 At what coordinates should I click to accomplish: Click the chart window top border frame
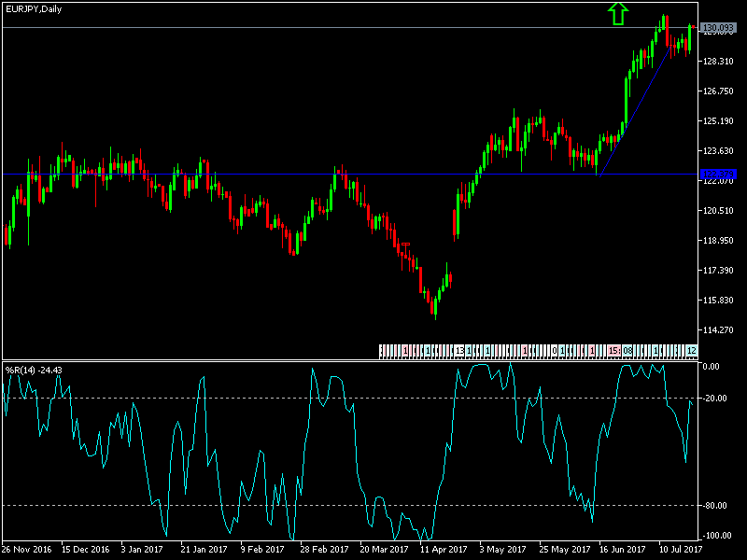coord(373,3)
